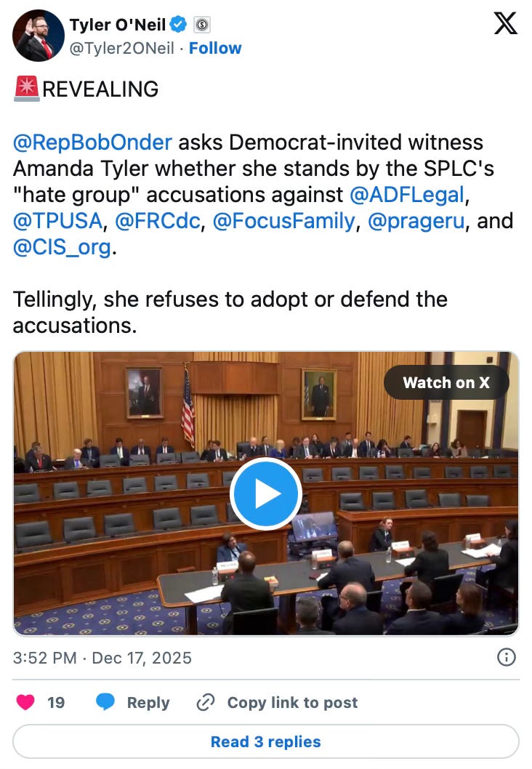This screenshot has width=532, height=769.
Task: Click the Watch on X button
Action: pos(446,382)
